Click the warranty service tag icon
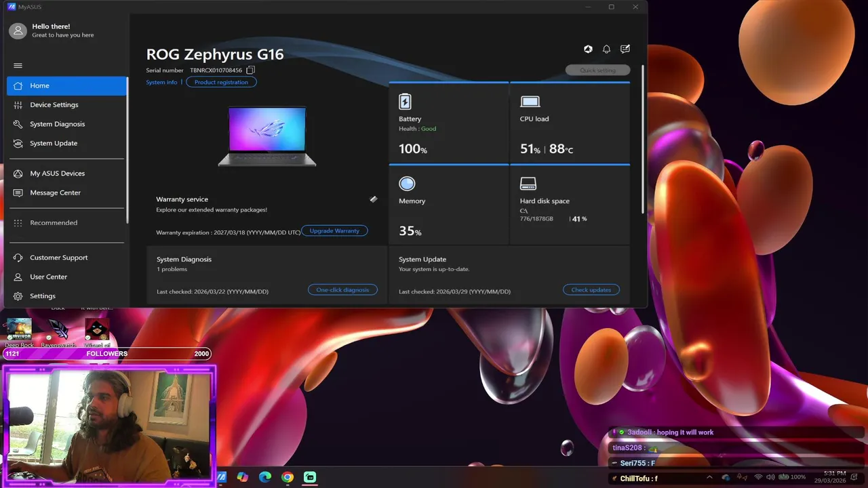Image resolution: width=868 pixels, height=488 pixels. [x=373, y=199]
